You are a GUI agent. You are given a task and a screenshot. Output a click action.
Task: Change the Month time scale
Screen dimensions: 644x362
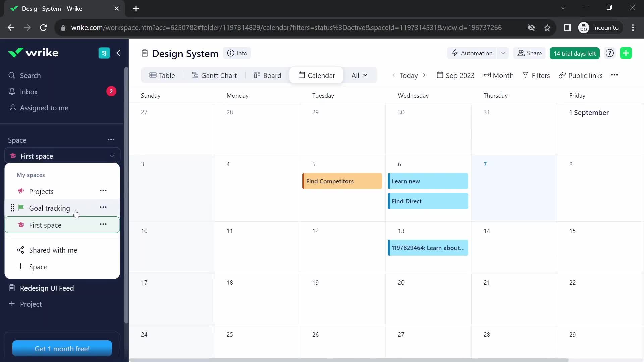point(498,75)
